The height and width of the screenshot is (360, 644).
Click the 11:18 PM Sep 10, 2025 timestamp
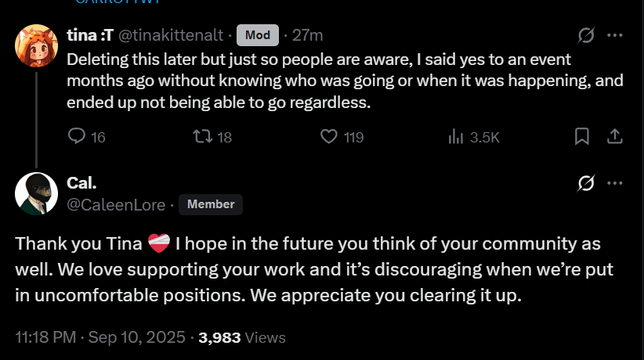(102, 338)
